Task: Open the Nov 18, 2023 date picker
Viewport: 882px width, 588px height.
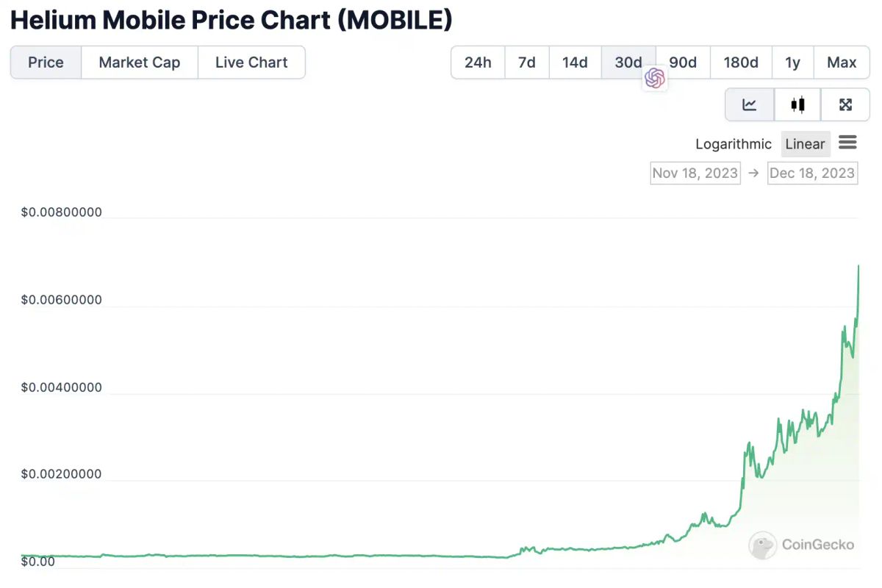Action: click(x=695, y=173)
